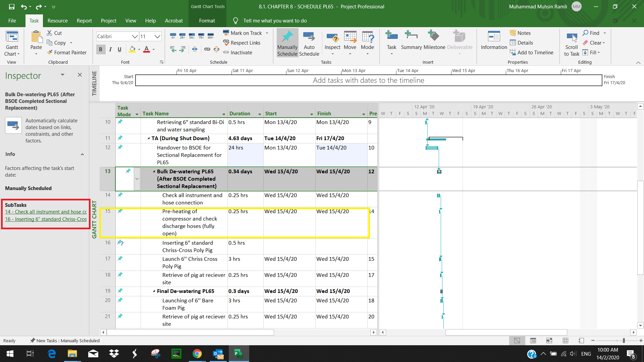Open the Resource ribbon tab

[x=58, y=21]
